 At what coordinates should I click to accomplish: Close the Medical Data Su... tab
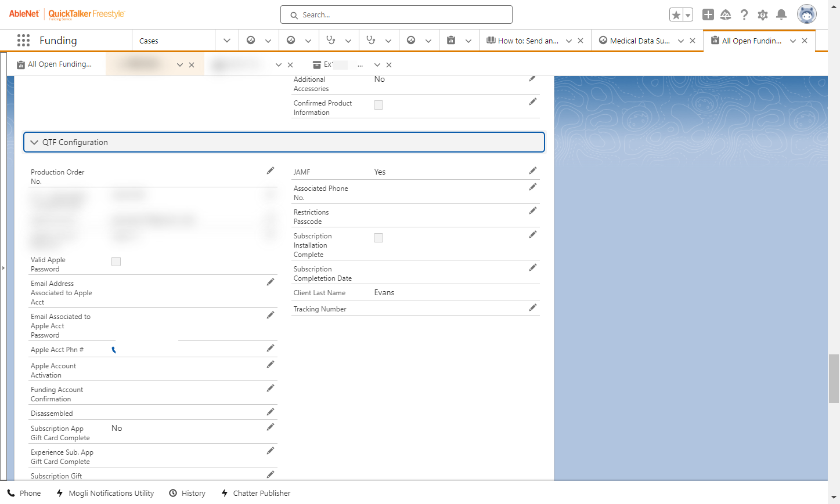point(693,41)
